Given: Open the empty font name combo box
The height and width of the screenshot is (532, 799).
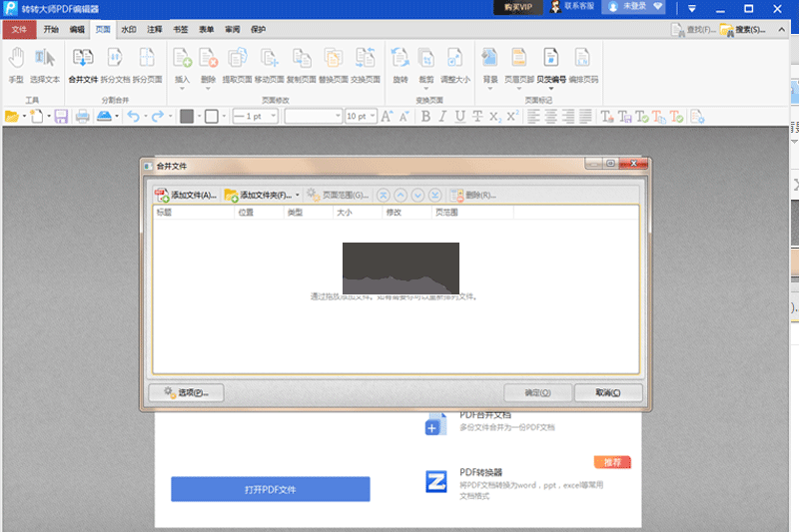Looking at the screenshot, I should tap(313, 116).
